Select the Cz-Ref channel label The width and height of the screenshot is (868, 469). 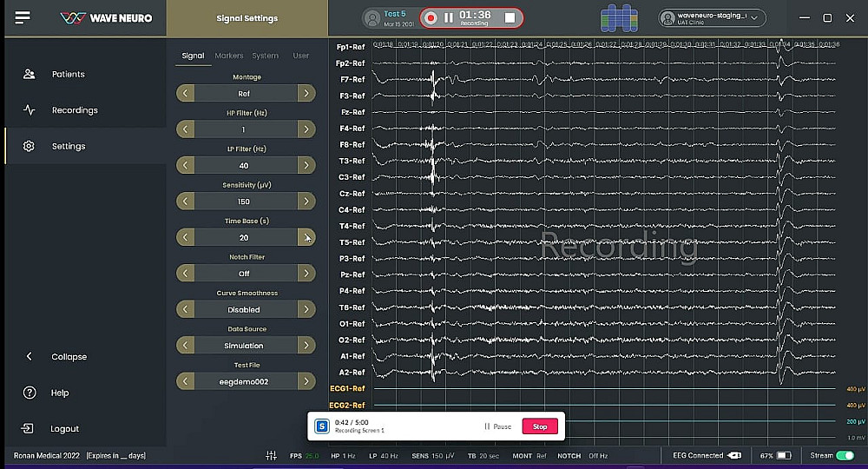pyautogui.click(x=352, y=194)
